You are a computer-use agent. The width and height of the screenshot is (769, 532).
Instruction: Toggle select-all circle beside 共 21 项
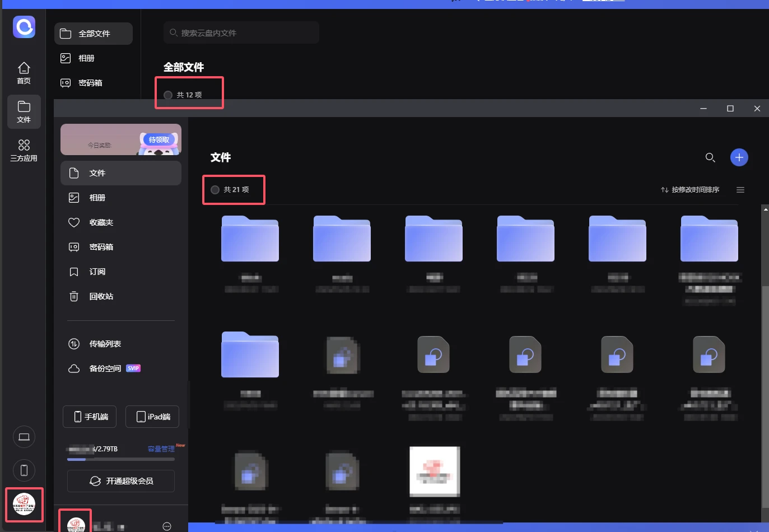[x=215, y=190]
